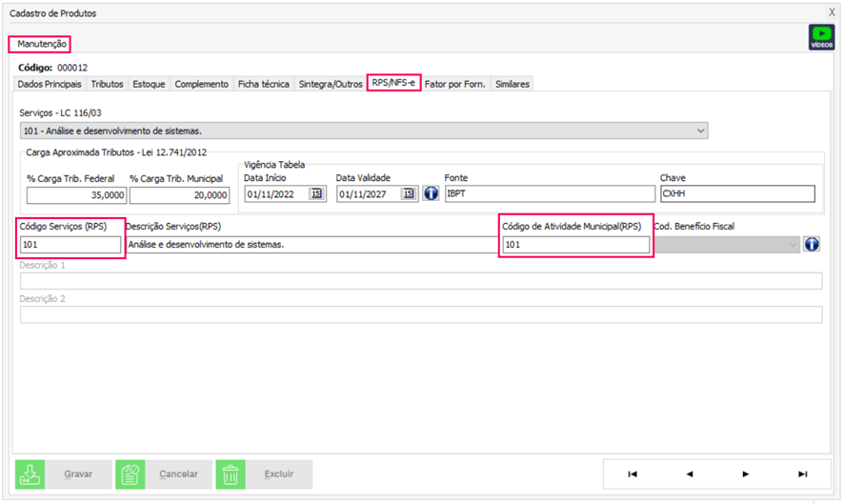Click info icon beside Data Validade
The image size is (844, 504).
pos(430,194)
